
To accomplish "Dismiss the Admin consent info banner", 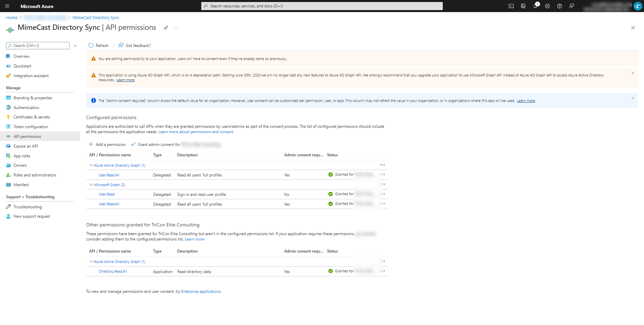I will [633, 98].
